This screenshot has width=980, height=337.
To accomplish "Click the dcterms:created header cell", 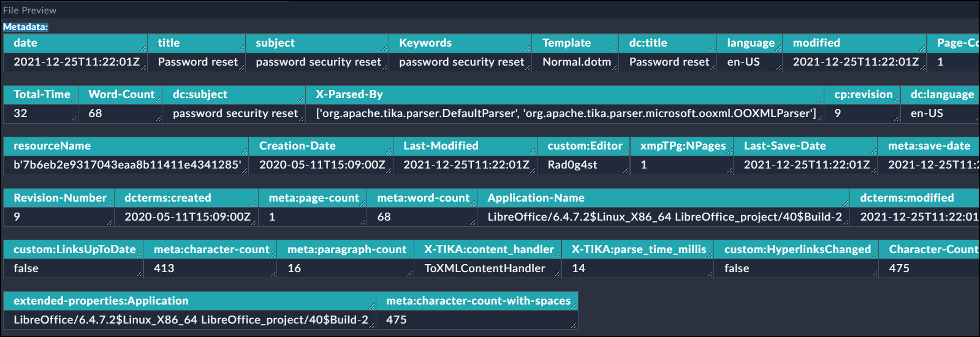I will (167, 198).
